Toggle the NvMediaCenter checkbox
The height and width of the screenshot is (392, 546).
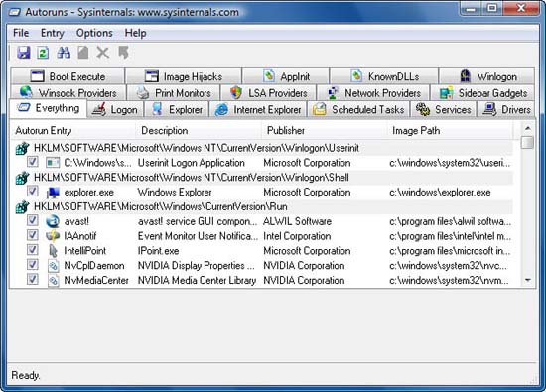[33, 279]
